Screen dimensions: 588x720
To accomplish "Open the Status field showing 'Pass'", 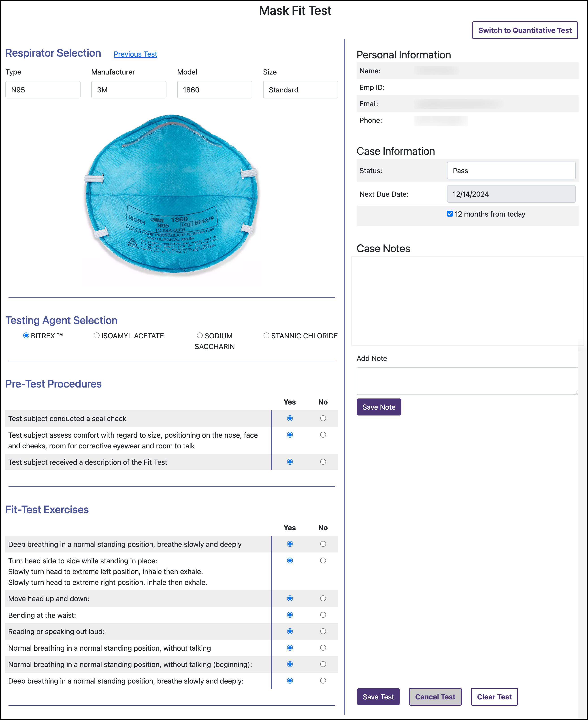I will (x=511, y=171).
